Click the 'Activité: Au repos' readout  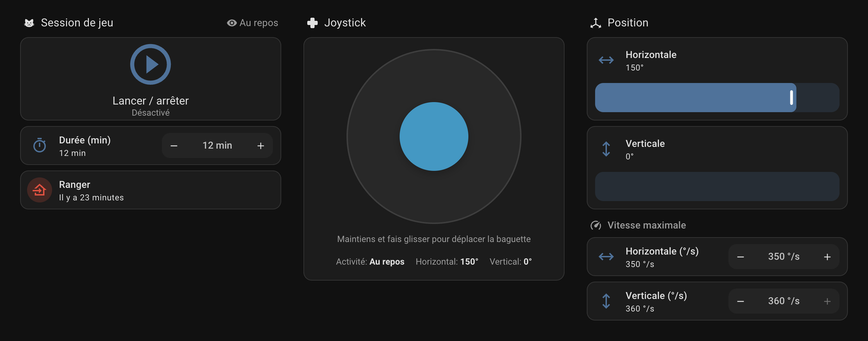[x=370, y=262]
